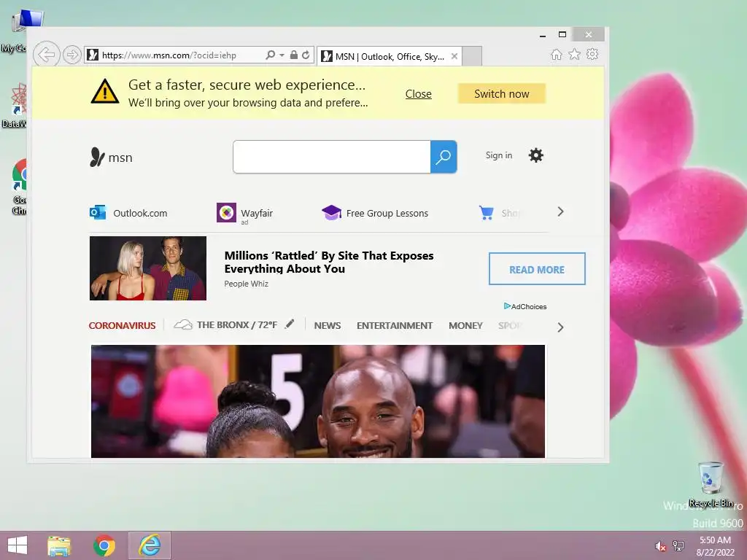Open the Outlook.com shortcut
The image size is (747, 560).
click(128, 213)
